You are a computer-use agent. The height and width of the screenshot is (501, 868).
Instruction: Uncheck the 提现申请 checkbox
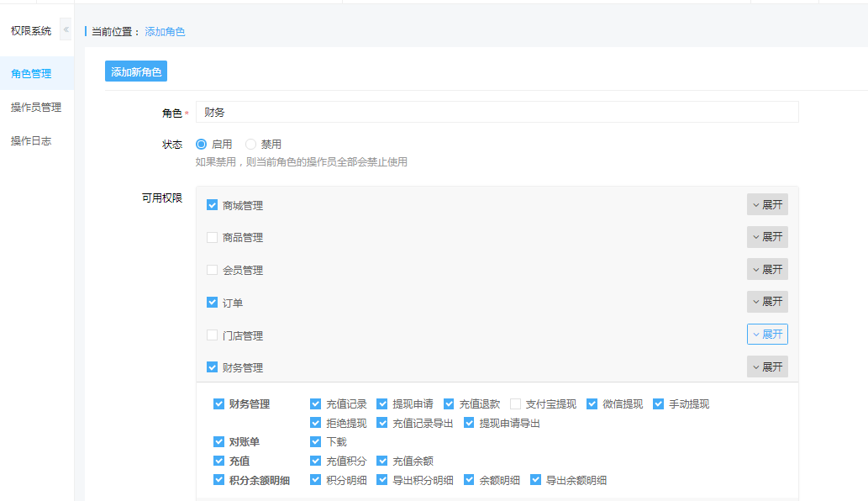point(382,403)
